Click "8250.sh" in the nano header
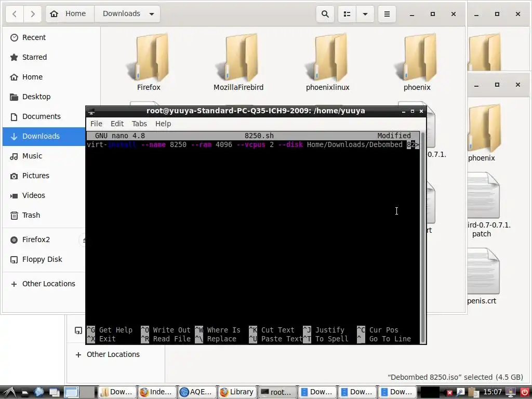Screen dimensions: 532x399 [259, 136]
